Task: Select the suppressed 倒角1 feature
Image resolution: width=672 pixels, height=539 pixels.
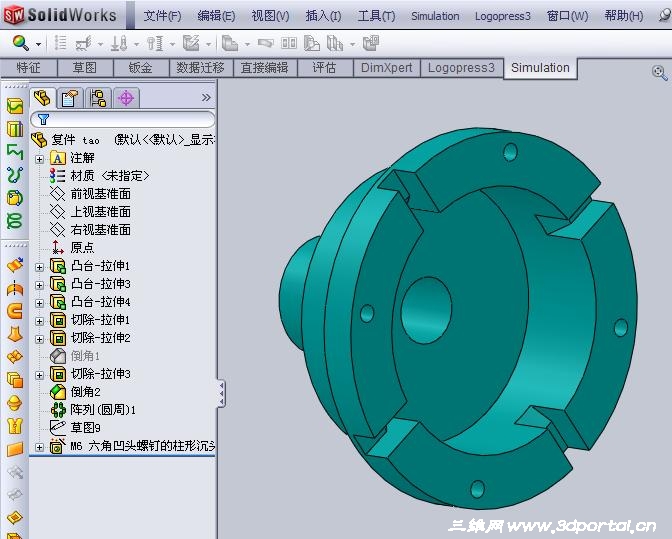Action: [85, 356]
